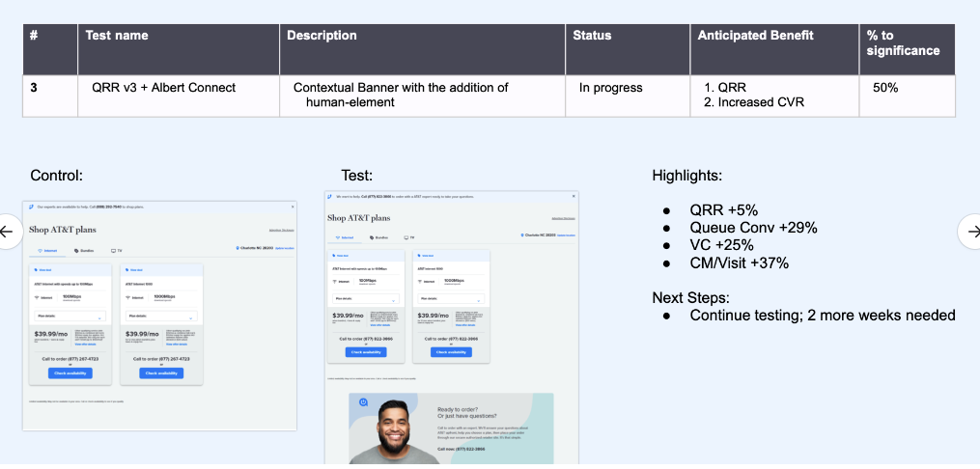Close banner X in Test screenshot
980x469 pixels.
click(x=574, y=196)
